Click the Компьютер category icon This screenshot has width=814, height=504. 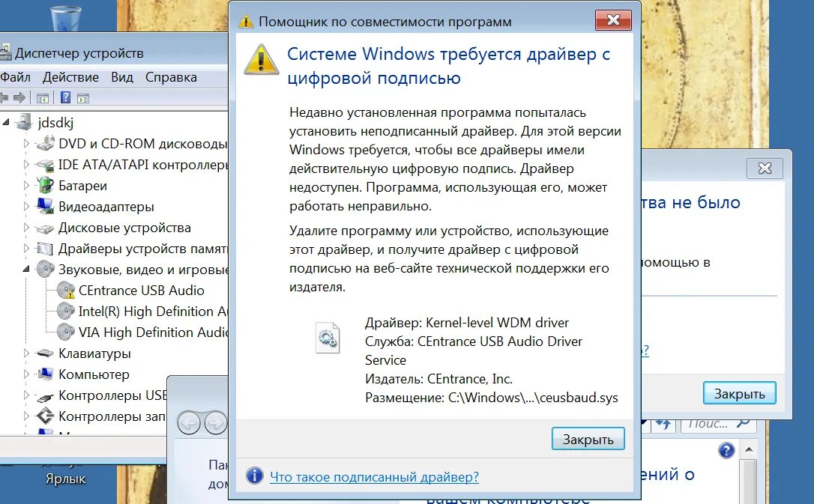pyautogui.click(x=45, y=374)
